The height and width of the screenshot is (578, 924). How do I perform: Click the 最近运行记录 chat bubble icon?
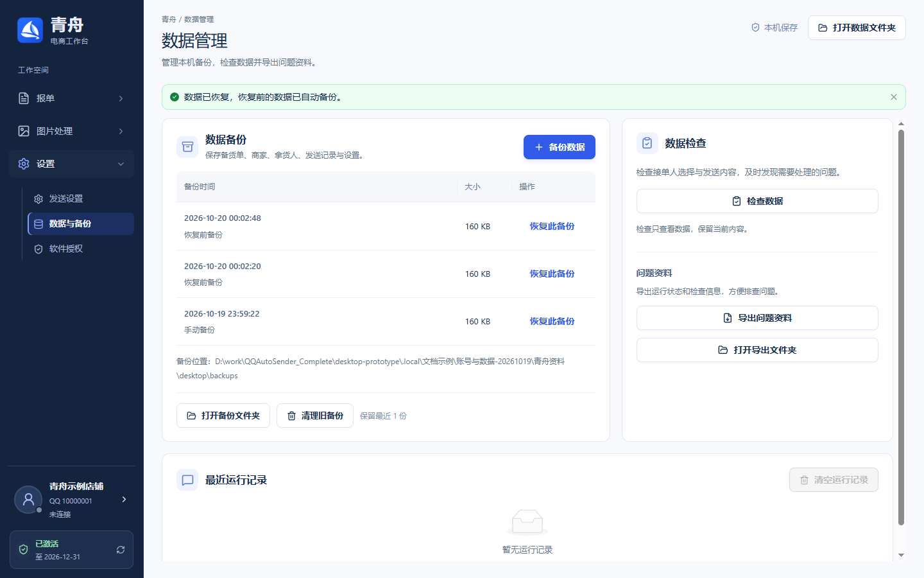187,480
